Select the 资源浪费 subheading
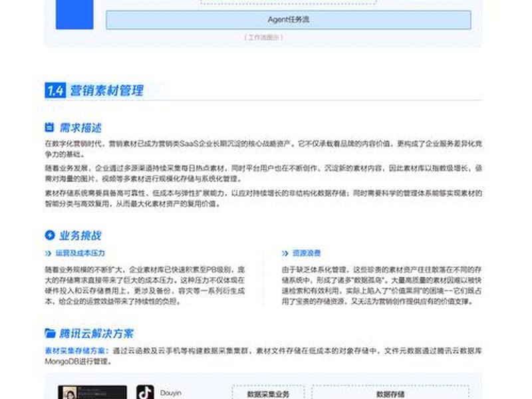The height and width of the screenshot is (399, 532). pyautogui.click(x=307, y=253)
